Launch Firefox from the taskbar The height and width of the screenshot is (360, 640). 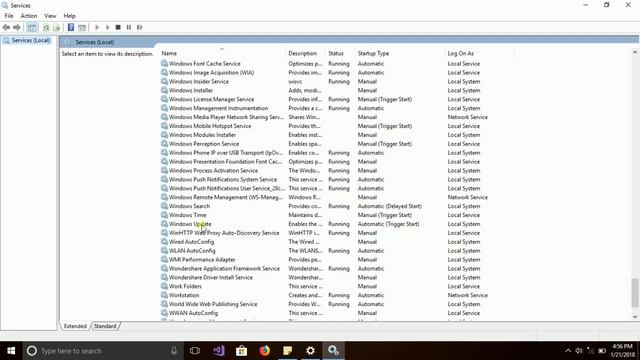pyautogui.click(x=264, y=351)
